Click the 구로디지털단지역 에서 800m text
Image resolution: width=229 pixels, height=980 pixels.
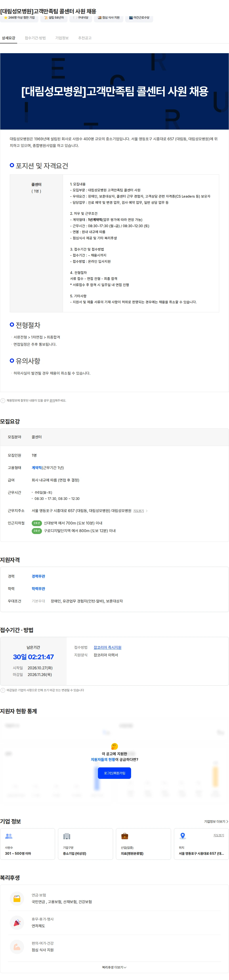click(80, 531)
